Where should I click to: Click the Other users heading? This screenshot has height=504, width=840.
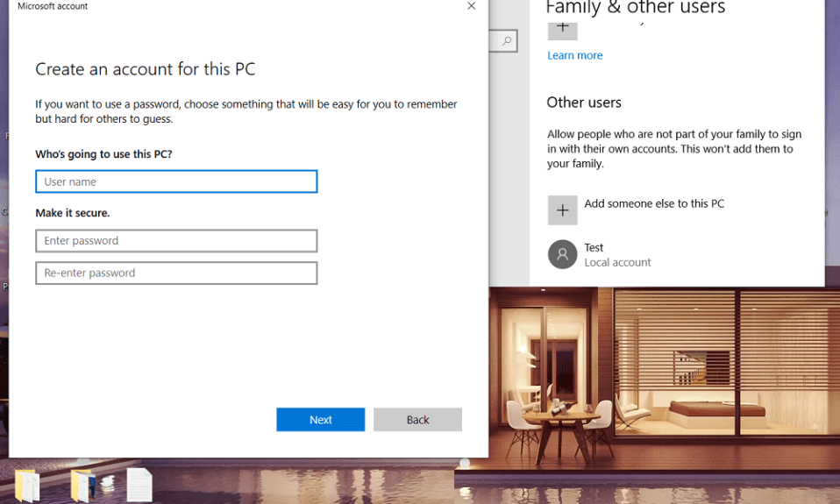tap(584, 103)
